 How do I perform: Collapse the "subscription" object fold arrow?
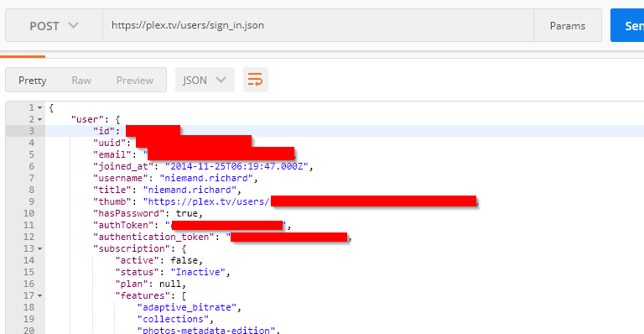click(40, 249)
